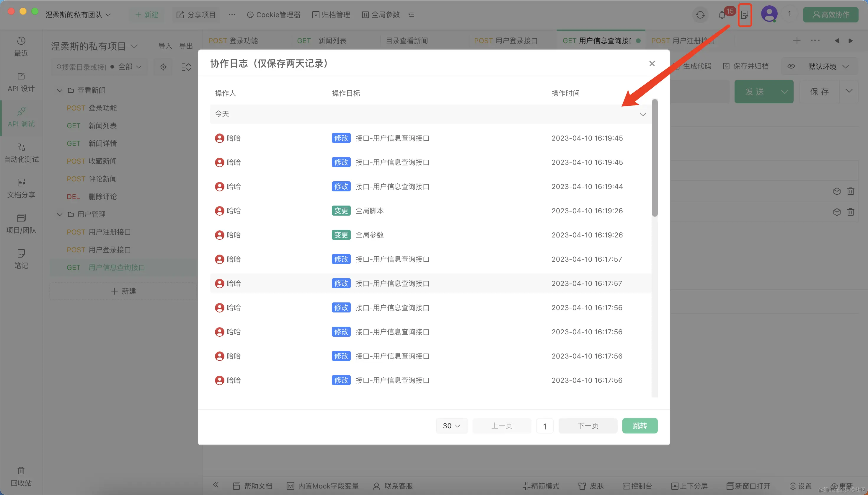Open the collaboration log icon
Screen dimensions: 868x495
click(x=744, y=15)
